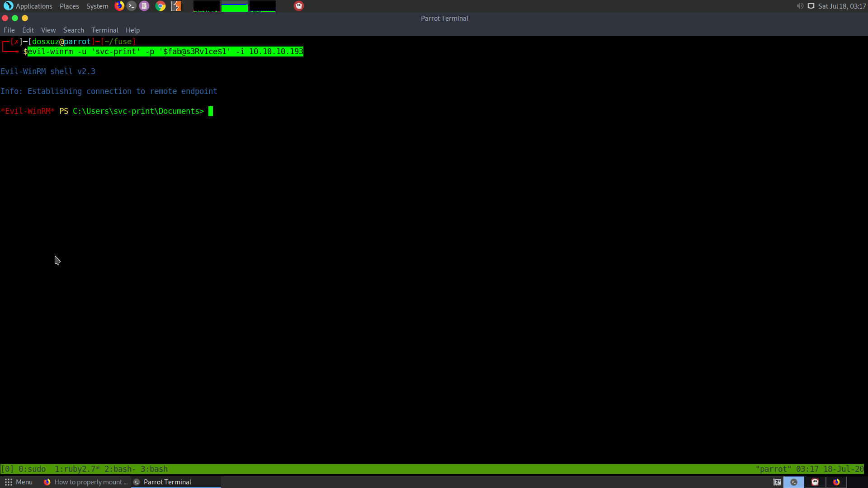Open the Places menu
868x488 pixels.
69,6
